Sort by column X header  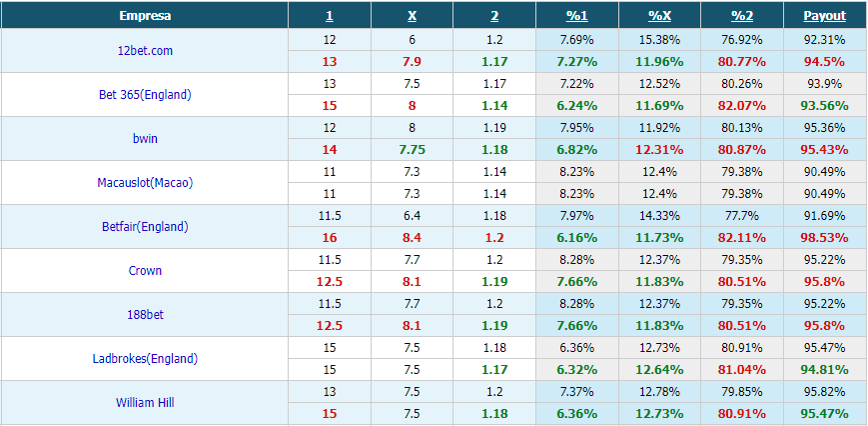pyautogui.click(x=412, y=16)
